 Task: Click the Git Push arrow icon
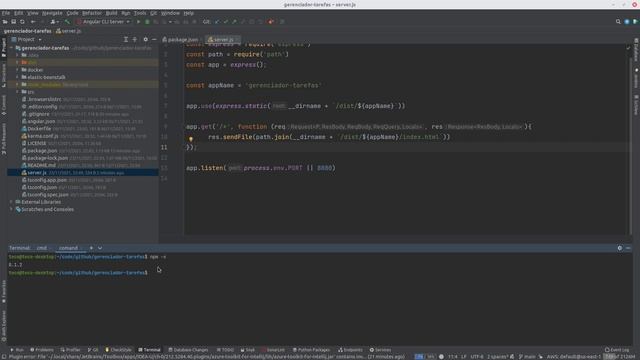click(x=234, y=22)
